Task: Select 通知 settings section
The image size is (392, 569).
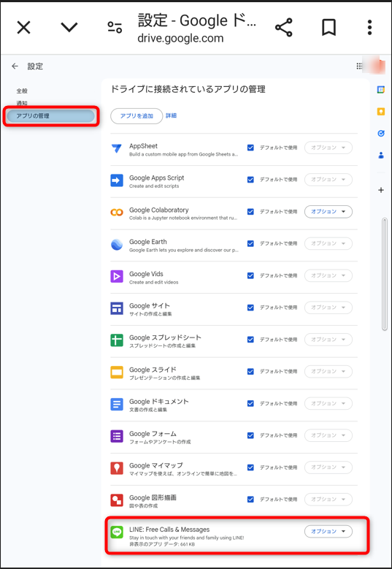Action: pos(22,103)
